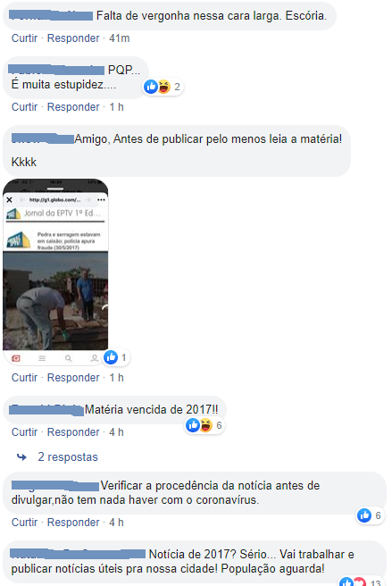This screenshot has width=392, height=586.
Task: Click like reaction icon under screenshot attachment
Action: 111,357
